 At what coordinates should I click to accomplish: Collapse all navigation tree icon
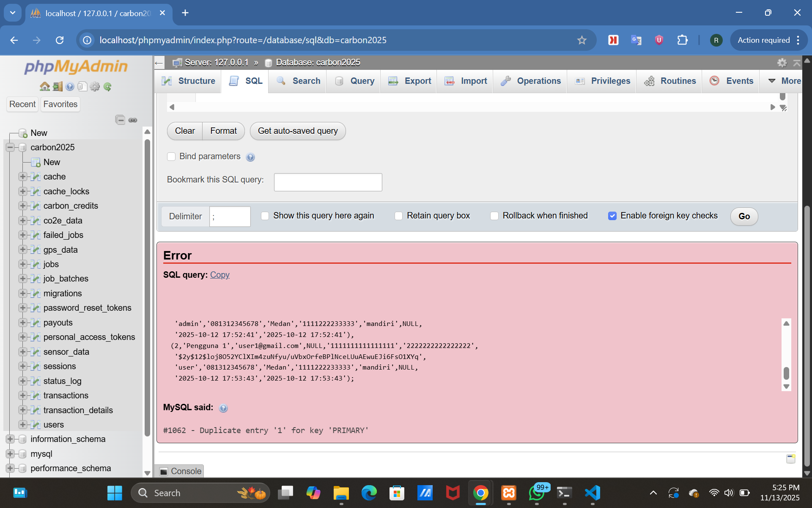click(120, 120)
